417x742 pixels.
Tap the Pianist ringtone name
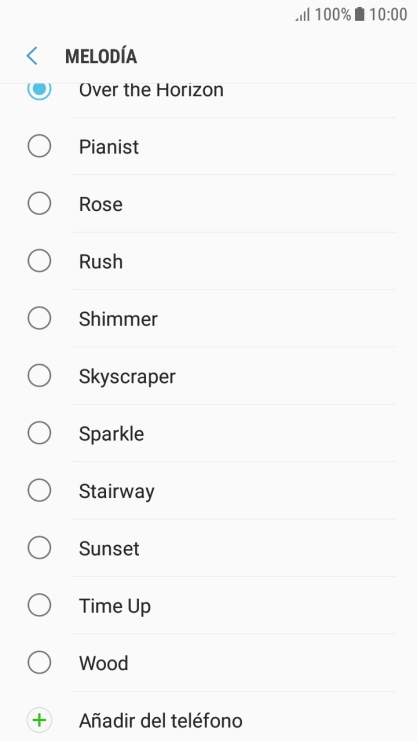coord(109,147)
